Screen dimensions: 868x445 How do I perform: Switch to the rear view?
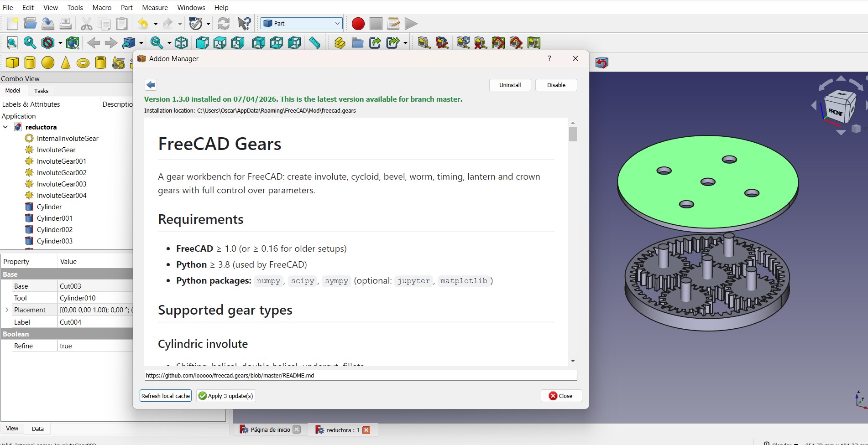click(259, 43)
